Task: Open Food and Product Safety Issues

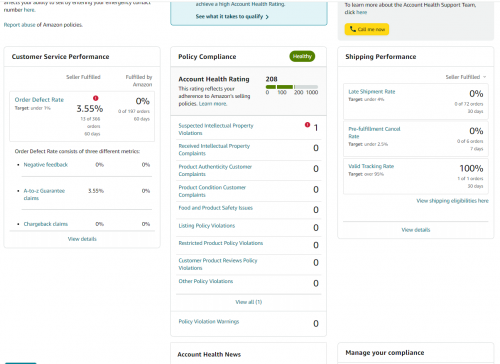Action: (x=215, y=208)
